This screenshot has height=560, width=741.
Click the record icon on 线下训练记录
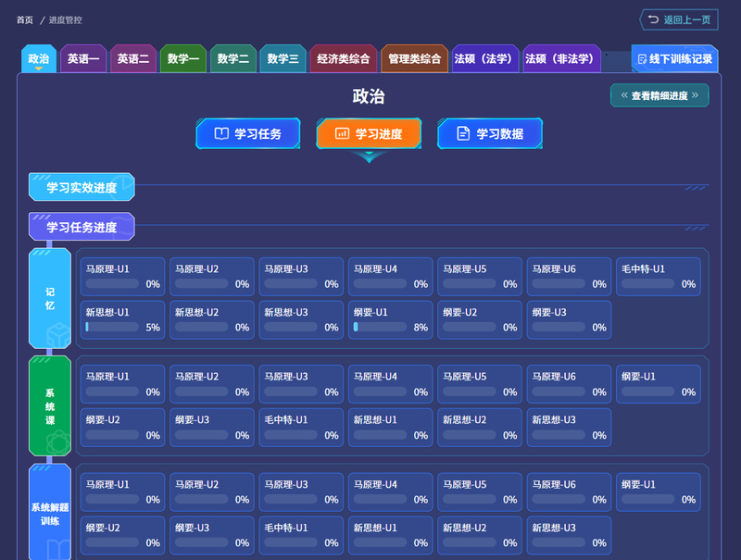pos(643,59)
